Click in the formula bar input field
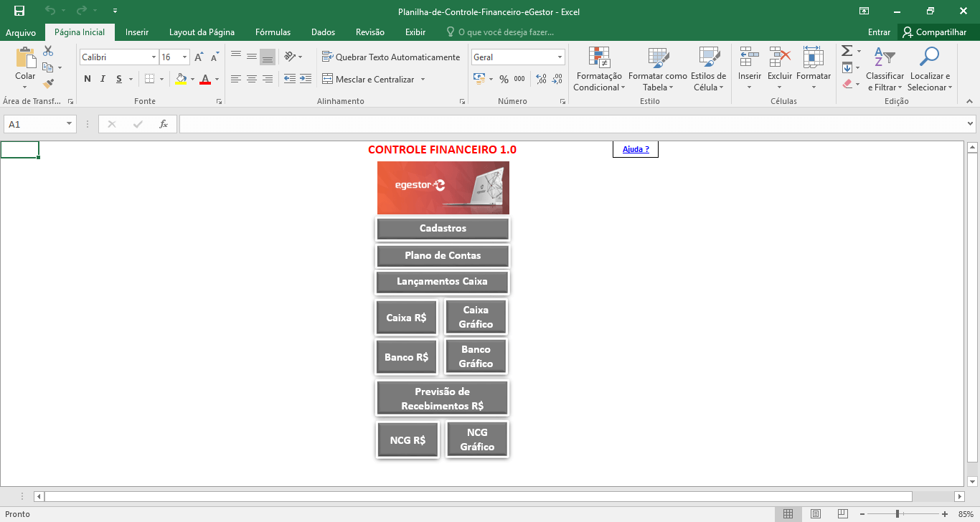The height and width of the screenshot is (522, 980). coord(570,124)
